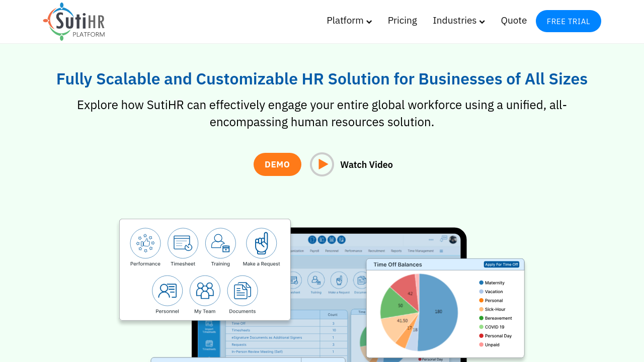Click the Make a Request icon inside the tablet
Screen dimensions: 644x362
pyautogui.click(x=339, y=280)
